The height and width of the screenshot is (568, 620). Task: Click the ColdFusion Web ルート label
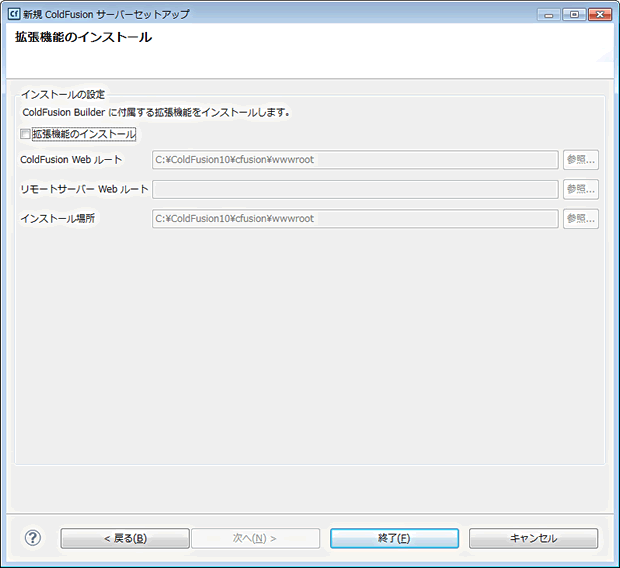pos(71,160)
